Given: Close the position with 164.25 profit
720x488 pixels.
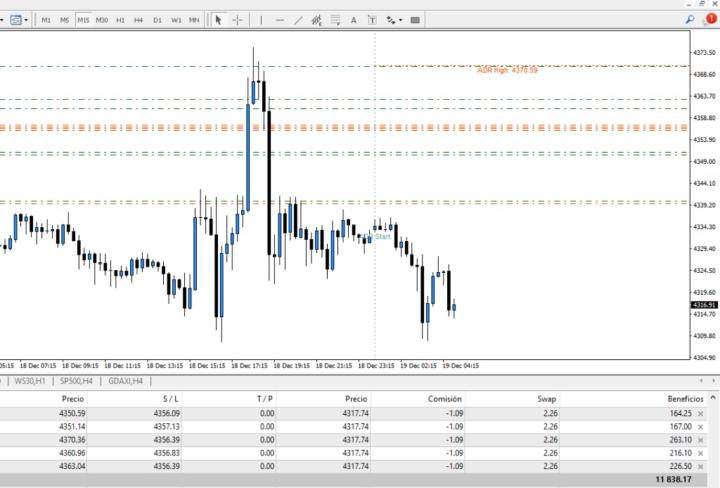Looking at the screenshot, I should [700, 413].
